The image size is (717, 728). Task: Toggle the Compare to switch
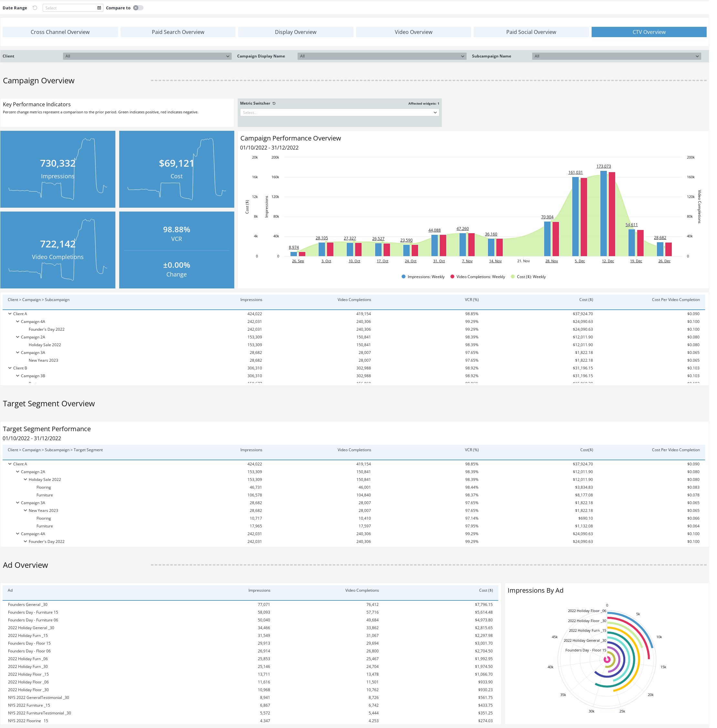click(138, 8)
